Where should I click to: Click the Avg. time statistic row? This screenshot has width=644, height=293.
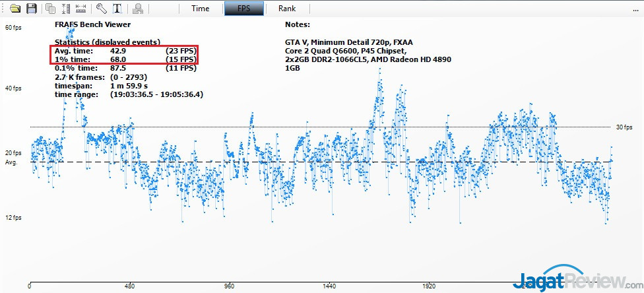tap(125, 50)
